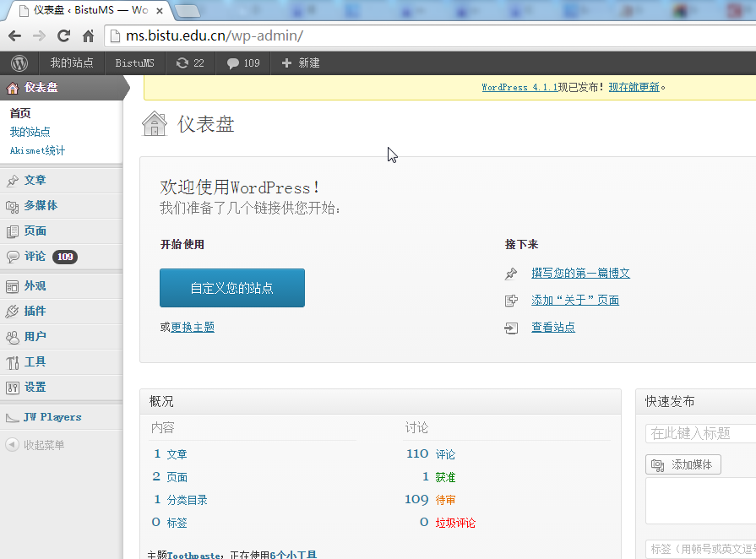The width and height of the screenshot is (756, 559).
Task: Click the pushpin icon beside 撰写您的第一篇博文
Action: coord(511,274)
